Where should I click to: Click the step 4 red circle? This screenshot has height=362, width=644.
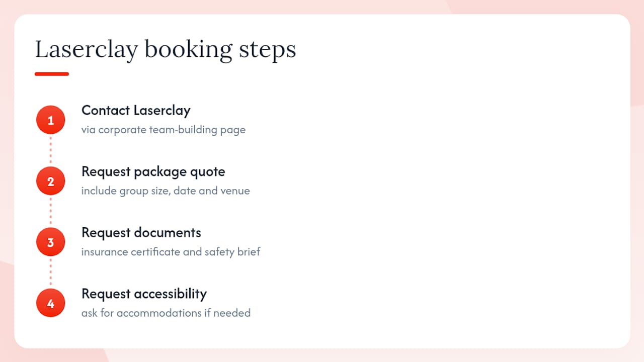pos(50,303)
